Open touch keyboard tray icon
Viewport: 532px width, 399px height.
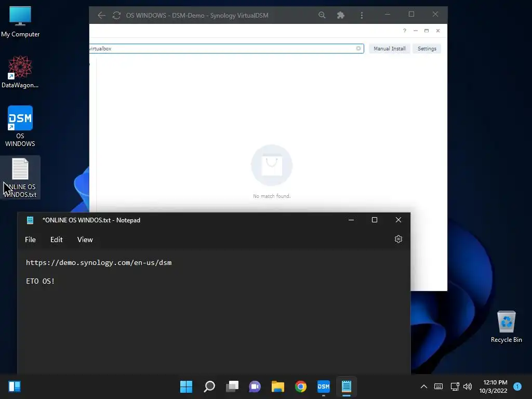438,387
